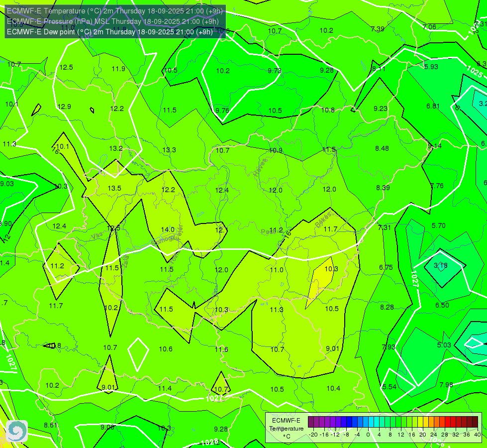
Task: Click the 9.73 temperature value
Action: 275,71
